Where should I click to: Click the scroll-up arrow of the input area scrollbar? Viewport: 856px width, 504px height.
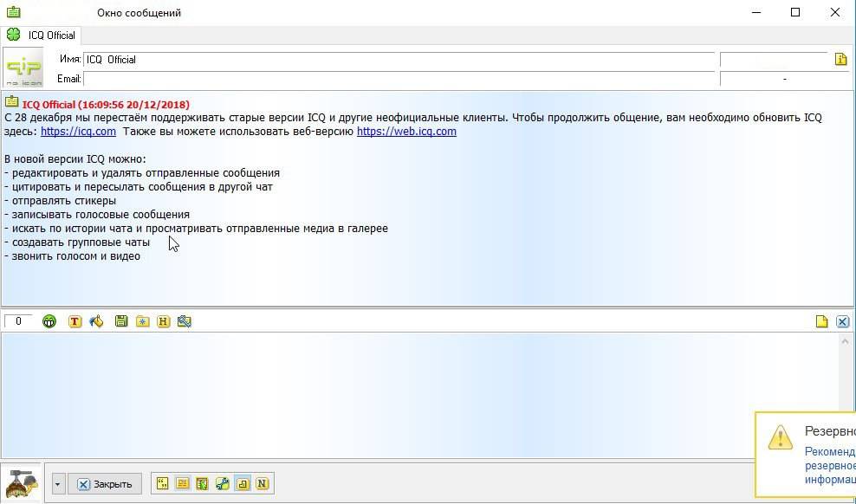tap(846, 341)
